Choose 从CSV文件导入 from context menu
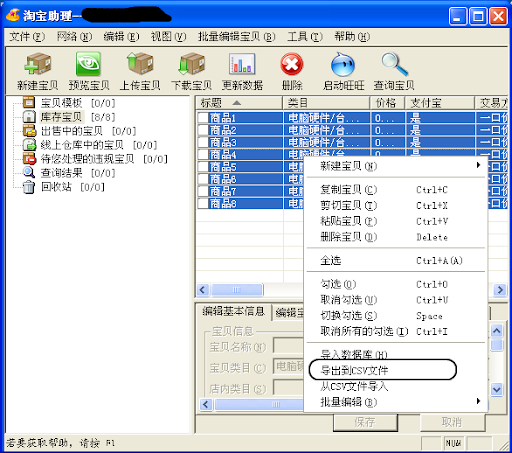Viewport: 512px width, 453px height. [x=395, y=386]
